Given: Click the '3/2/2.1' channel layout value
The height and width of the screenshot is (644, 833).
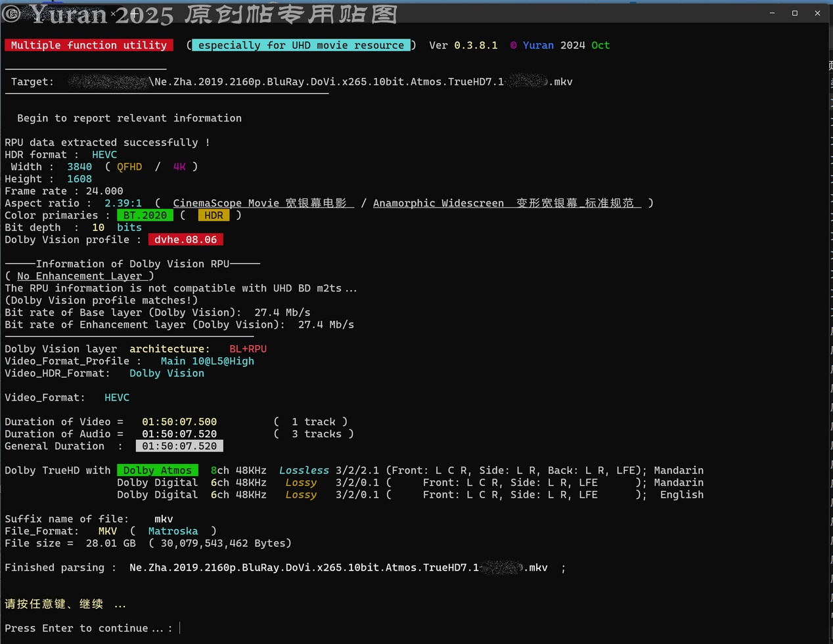Looking at the screenshot, I should coord(357,471).
